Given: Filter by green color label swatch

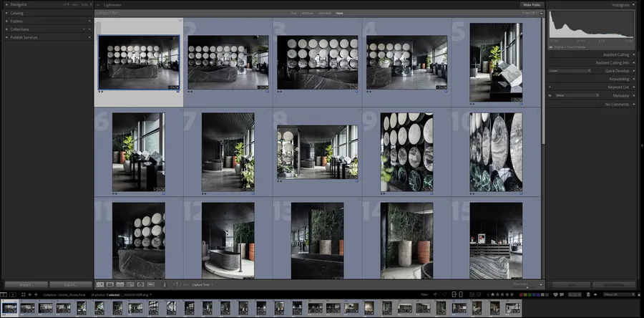Looking at the screenshot, I should [x=530, y=294].
